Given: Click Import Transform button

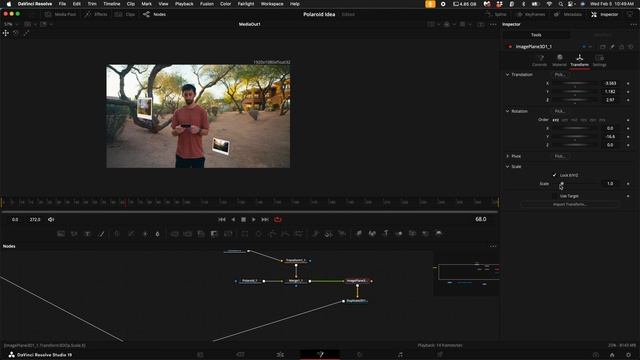Looking at the screenshot, I should tap(570, 204).
